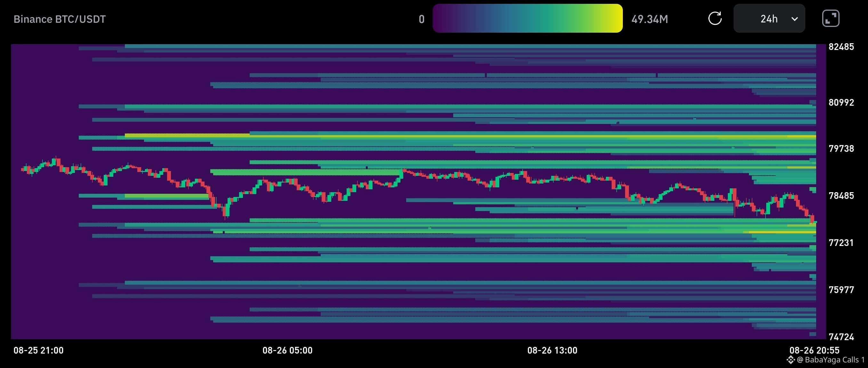Click the 82485 price axis label
The image size is (868, 368).
[x=841, y=47]
